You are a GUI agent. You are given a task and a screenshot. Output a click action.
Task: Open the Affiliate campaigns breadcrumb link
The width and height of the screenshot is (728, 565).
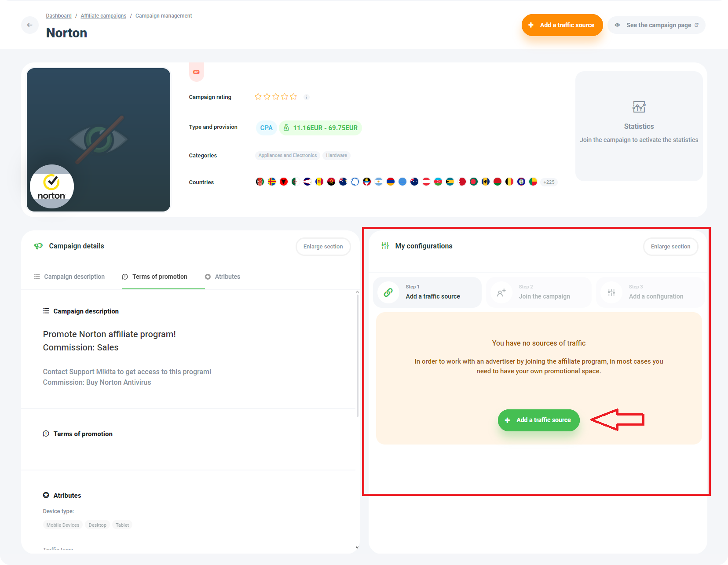click(103, 16)
